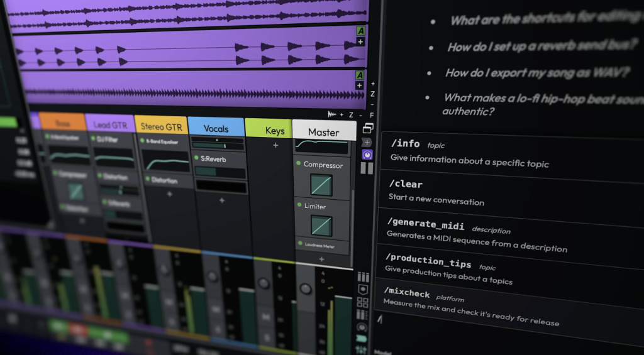Toggle the DJ Filter on Lead GTR

coord(93,138)
